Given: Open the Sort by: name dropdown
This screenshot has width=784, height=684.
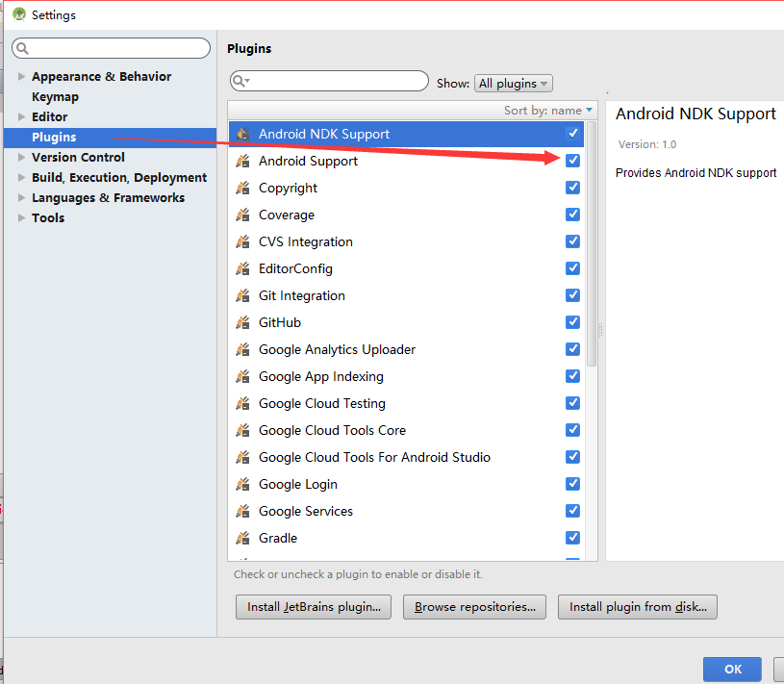Looking at the screenshot, I should tap(548, 111).
